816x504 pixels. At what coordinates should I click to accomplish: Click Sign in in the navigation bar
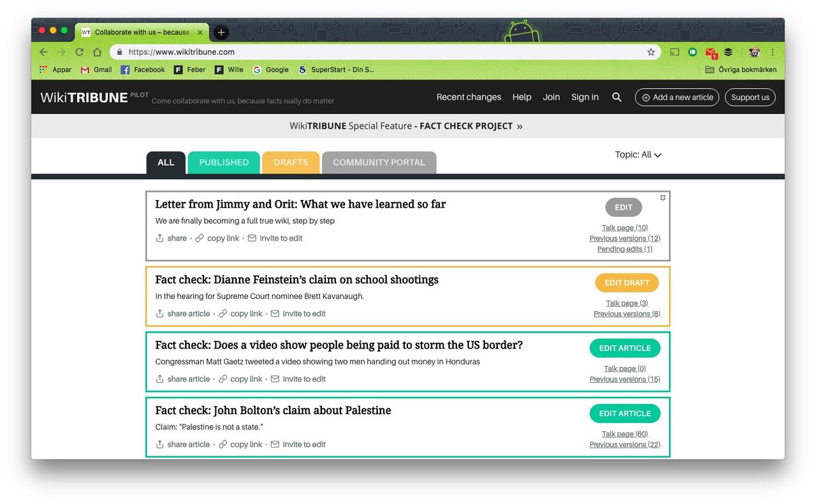[585, 97]
